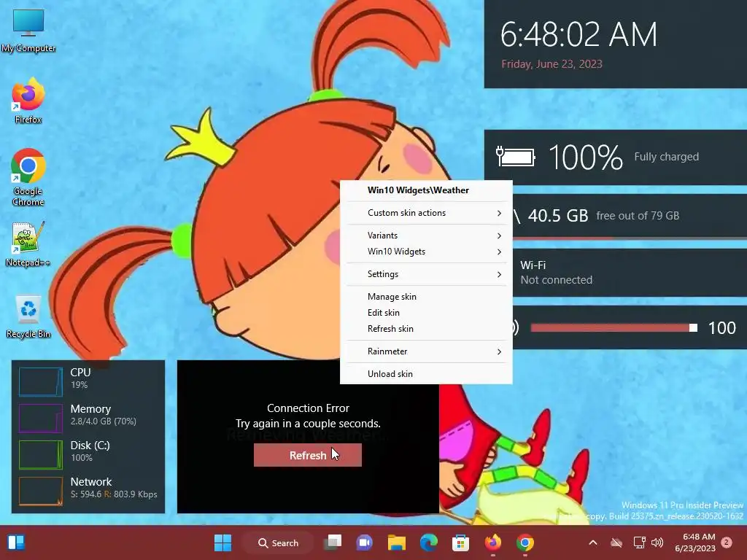The width and height of the screenshot is (747, 560).
Task: Click the CPU usage graph
Action: point(41,381)
